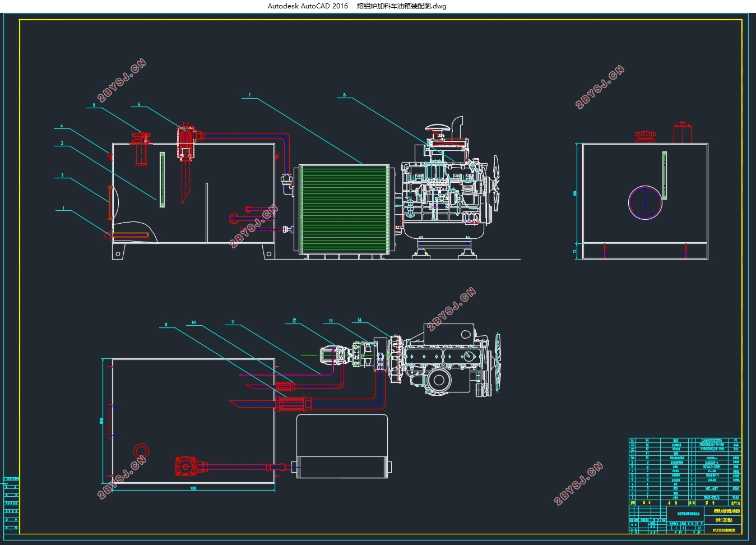Select the 1000 height dimension beside plan view
Screen dimensions: 756x545
point(101,421)
